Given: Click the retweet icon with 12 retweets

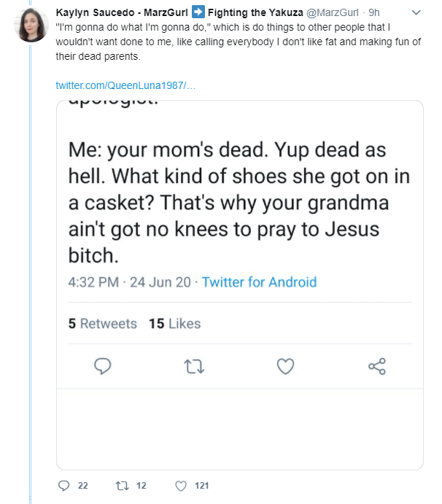Looking at the screenshot, I should [x=122, y=485].
